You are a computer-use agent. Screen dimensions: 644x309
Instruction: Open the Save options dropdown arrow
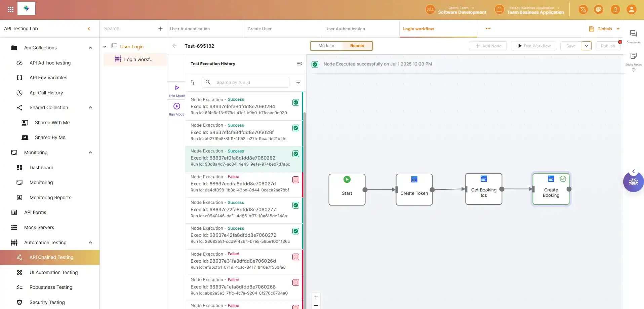(x=587, y=46)
